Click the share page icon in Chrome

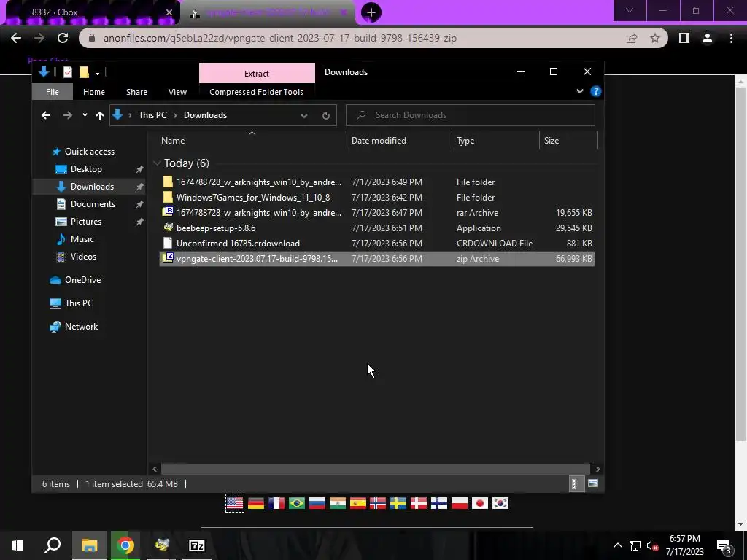(x=632, y=38)
